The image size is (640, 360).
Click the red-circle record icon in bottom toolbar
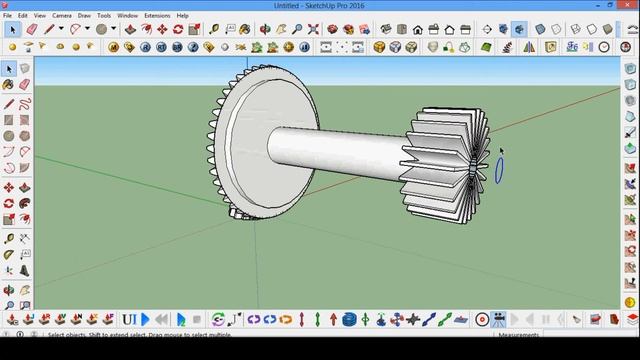pyautogui.click(x=482, y=320)
